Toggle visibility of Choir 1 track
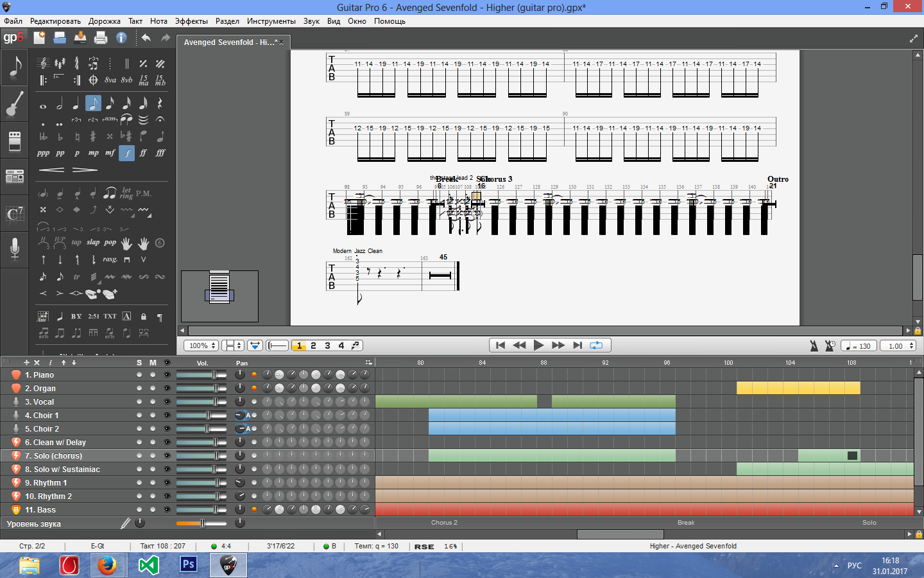 pyautogui.click(x=167, y=415)
